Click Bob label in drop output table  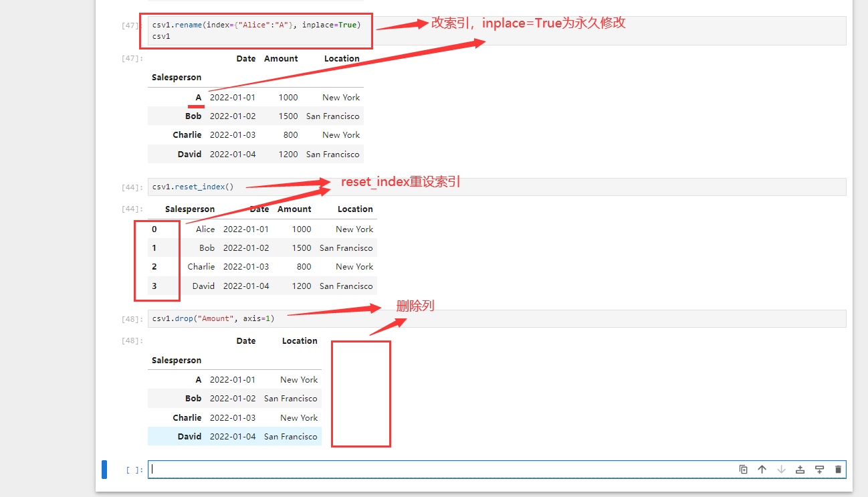[193, 398]
